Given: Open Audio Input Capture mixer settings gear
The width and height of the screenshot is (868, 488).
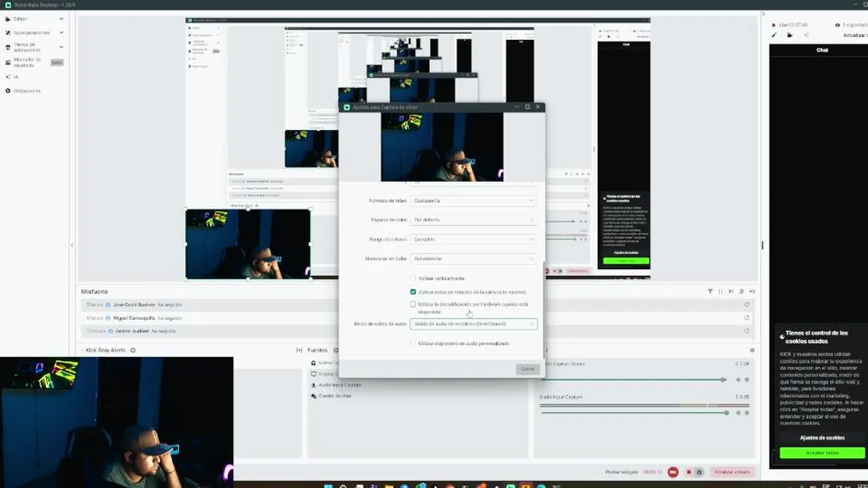Looking at the screenshot, I should coord(747,413).
